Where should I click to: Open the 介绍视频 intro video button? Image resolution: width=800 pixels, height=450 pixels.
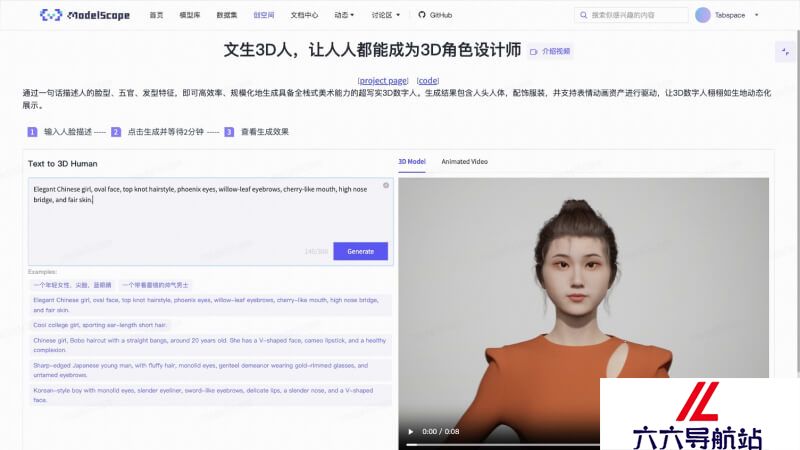[550, 51]
